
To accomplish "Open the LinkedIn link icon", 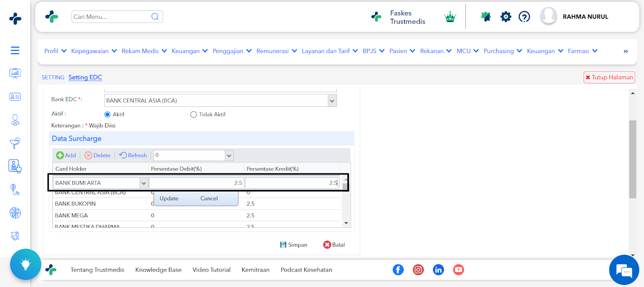I will (x=438, y=270).
